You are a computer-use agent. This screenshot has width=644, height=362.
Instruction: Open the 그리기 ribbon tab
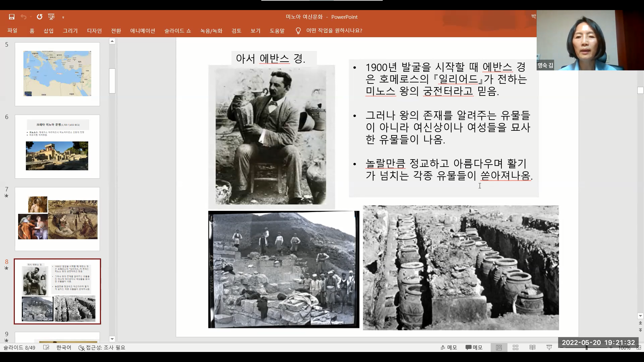point(70,31)
